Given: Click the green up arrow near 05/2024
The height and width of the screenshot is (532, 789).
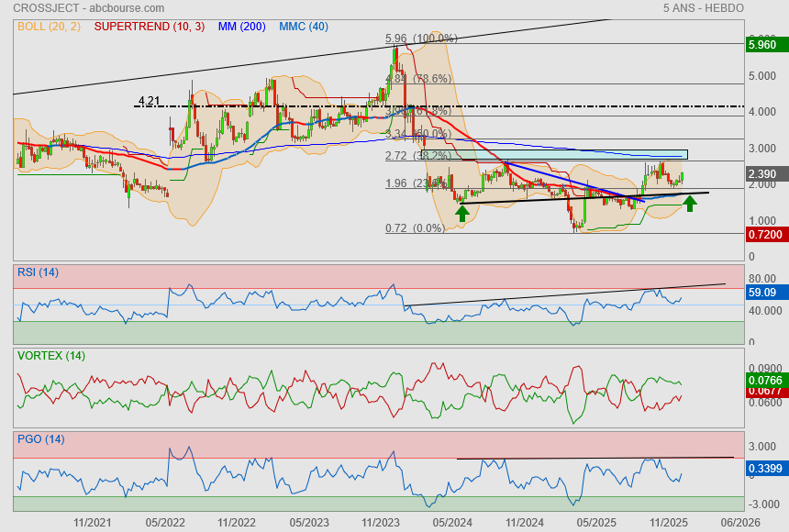Looking at the screenshot, I should pyautogui.click(x=462, y=213).
